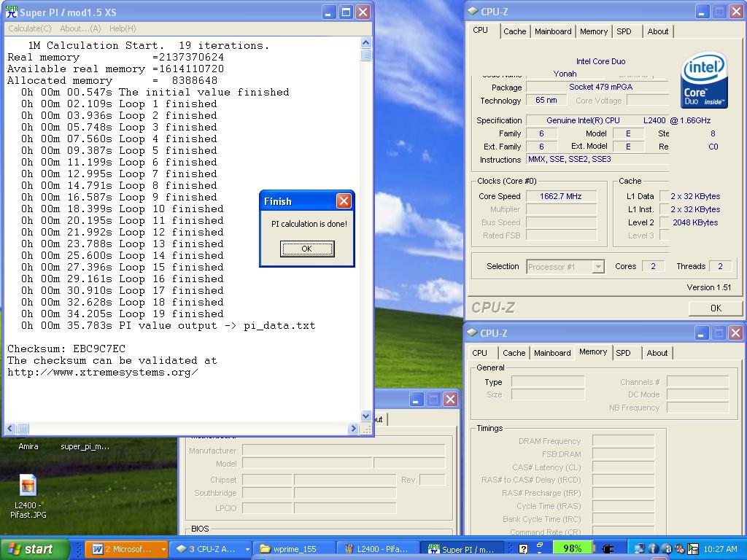Select the Amira desktop shortcut label

coord(28,447)
